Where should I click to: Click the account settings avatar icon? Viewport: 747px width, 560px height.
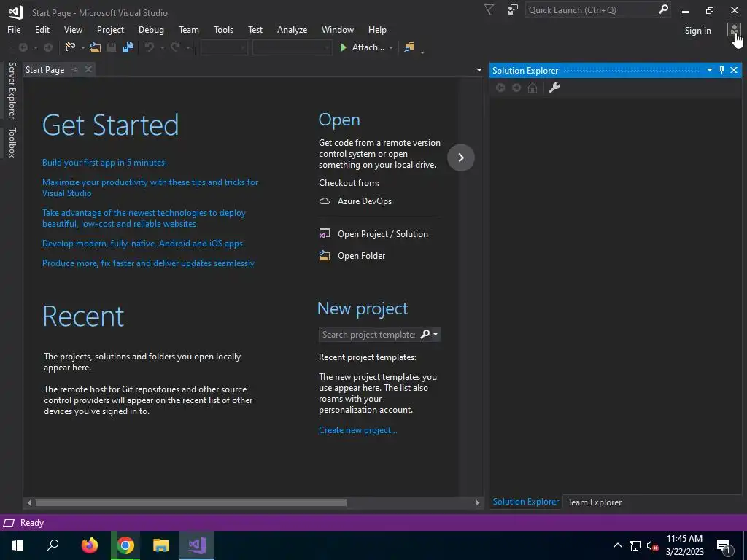[x=733, y=31]
